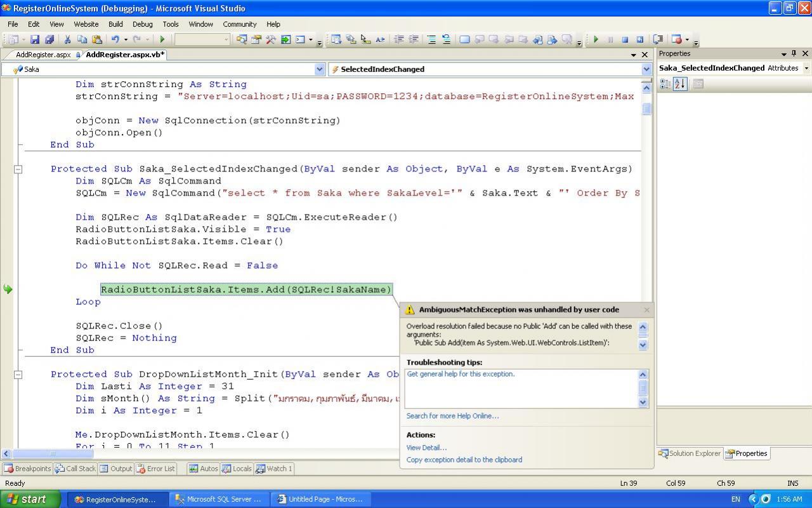The height and width of the screenshot is (508, 812).
Task: Open the Watch 1 tab
Action: click(x=274, y=469)
